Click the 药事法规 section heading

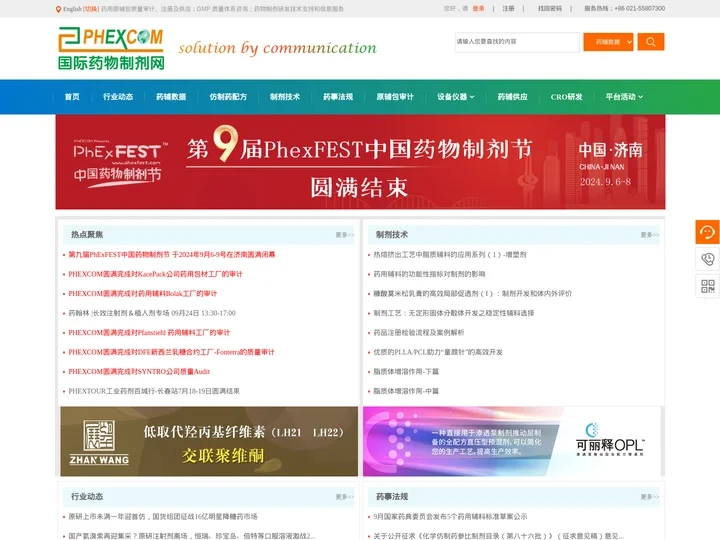coord(392,496)
